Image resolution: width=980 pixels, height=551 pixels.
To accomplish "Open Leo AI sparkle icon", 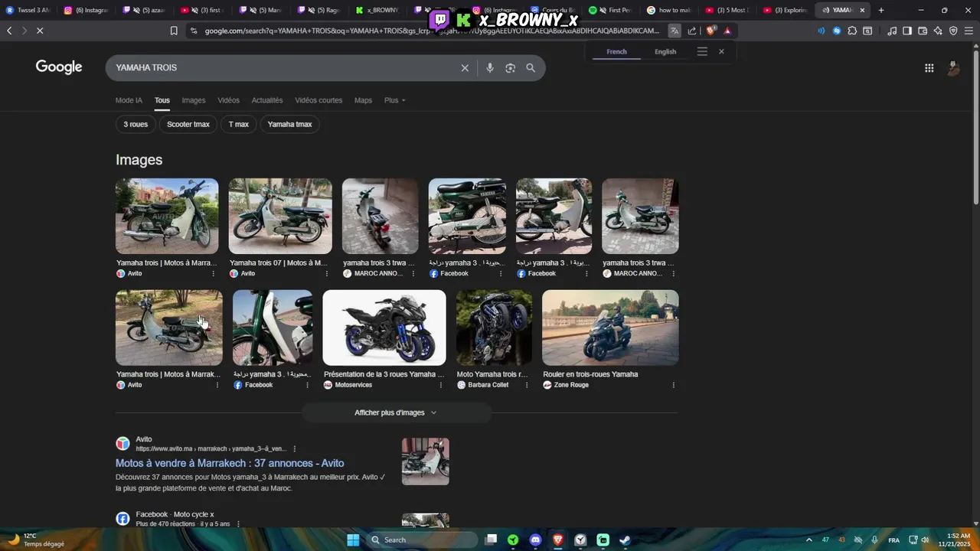I will [938, 31].
